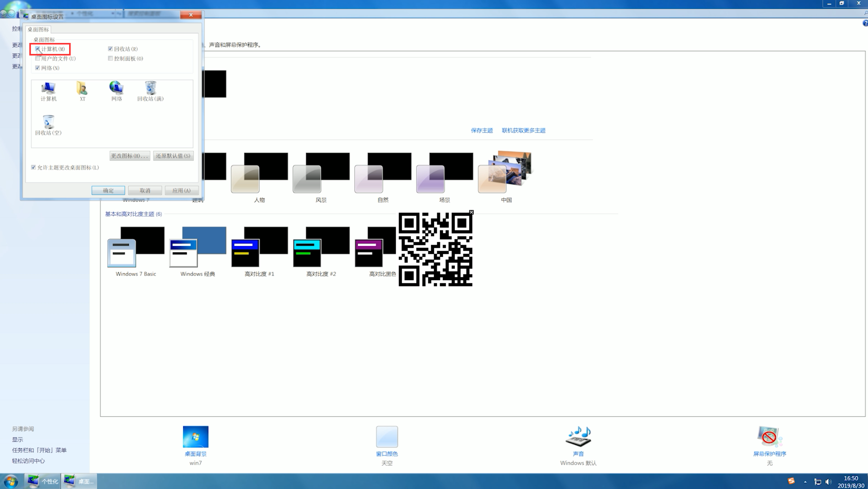Select the 桌面图标 tab
This screenshot has height=489, width=868.
point(38,29)
